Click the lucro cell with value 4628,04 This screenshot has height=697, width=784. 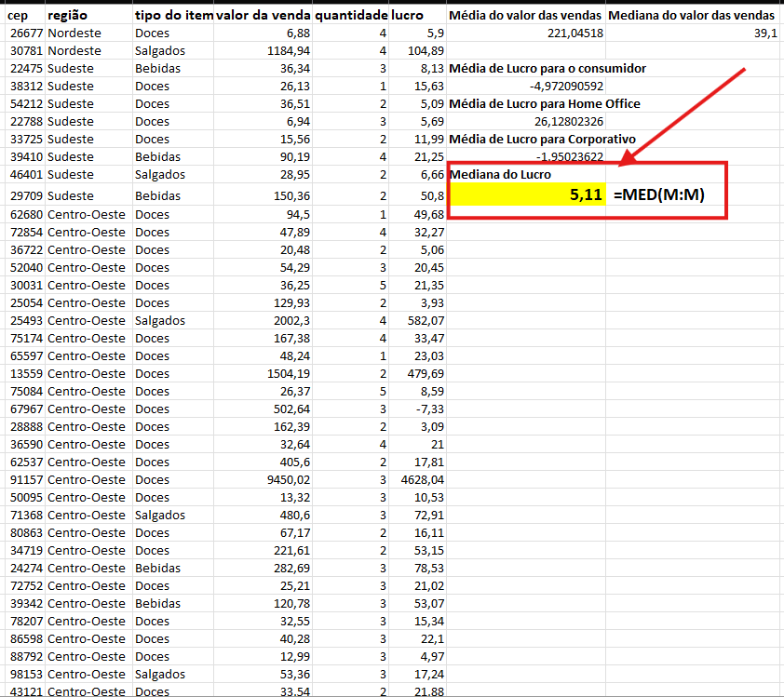point(417,479)
